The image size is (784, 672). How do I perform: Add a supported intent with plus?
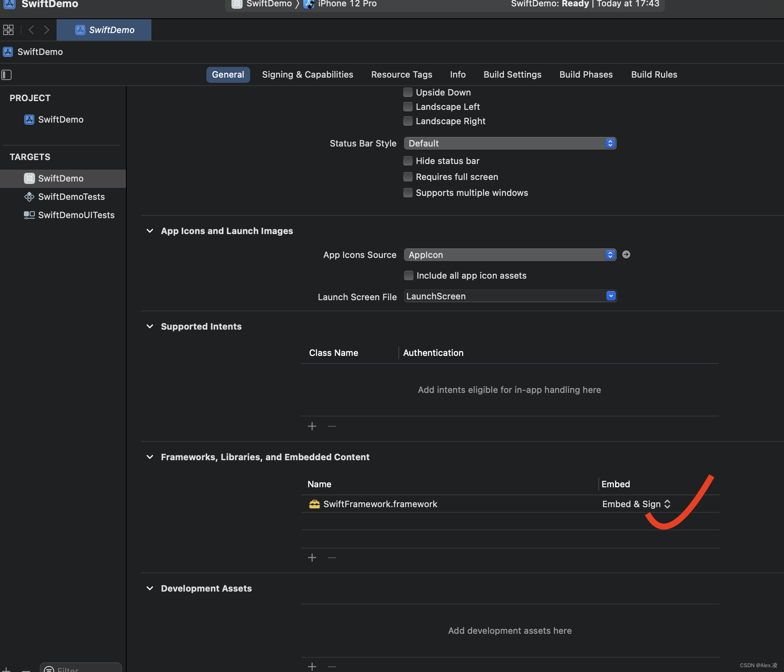click(312, 426)
